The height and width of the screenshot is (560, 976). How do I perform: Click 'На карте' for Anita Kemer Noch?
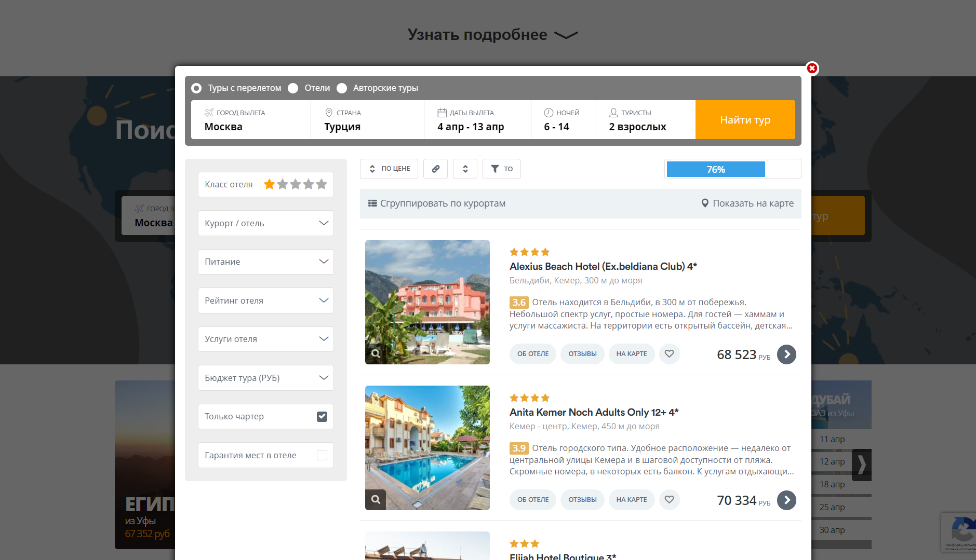[632, 500]
